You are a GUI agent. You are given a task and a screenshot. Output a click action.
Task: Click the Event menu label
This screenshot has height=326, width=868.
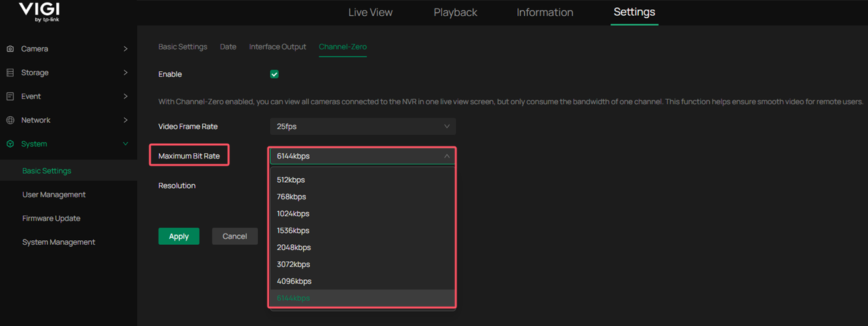tap(31, 96)
